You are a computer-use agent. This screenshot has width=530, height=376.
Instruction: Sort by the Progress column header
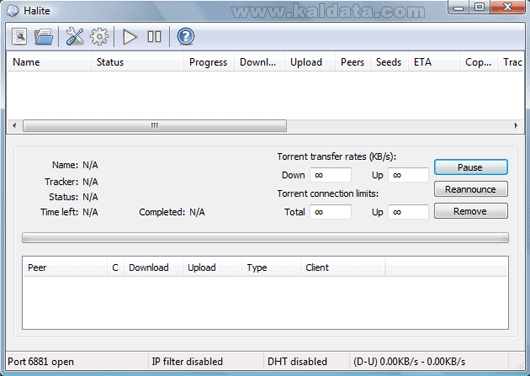209,62
